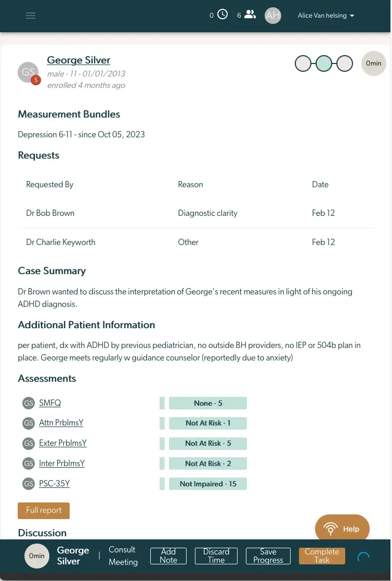
Task: Open the caseload people icon showing 6
Action: (x=250, y=15)
